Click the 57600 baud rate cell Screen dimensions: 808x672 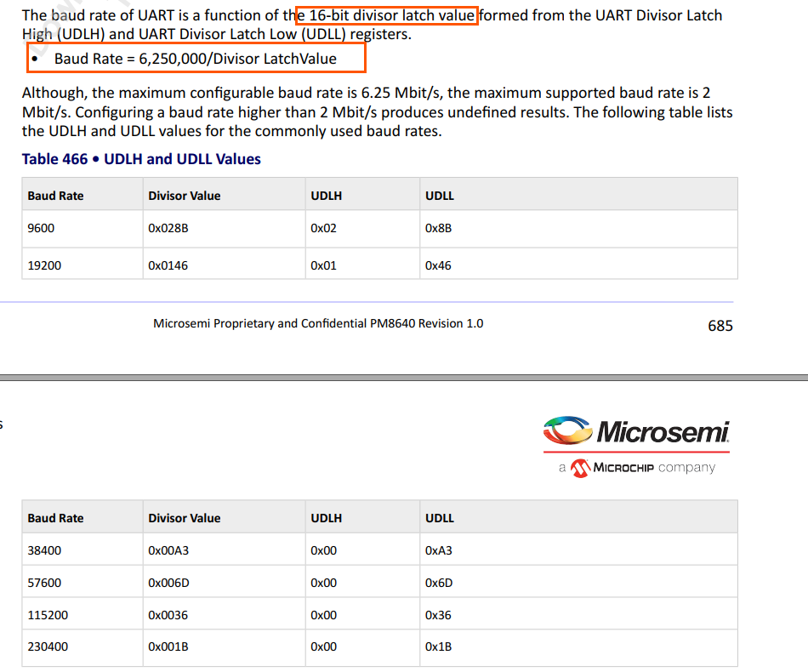83,583
